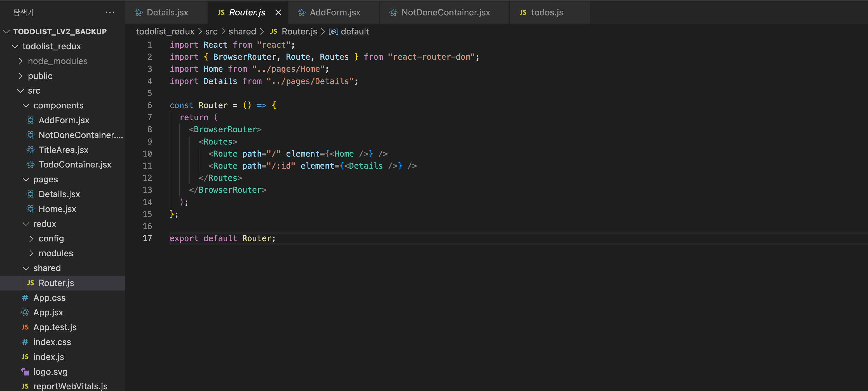
Task: Click the src breadcrumb segment
Action: (211, 31)
